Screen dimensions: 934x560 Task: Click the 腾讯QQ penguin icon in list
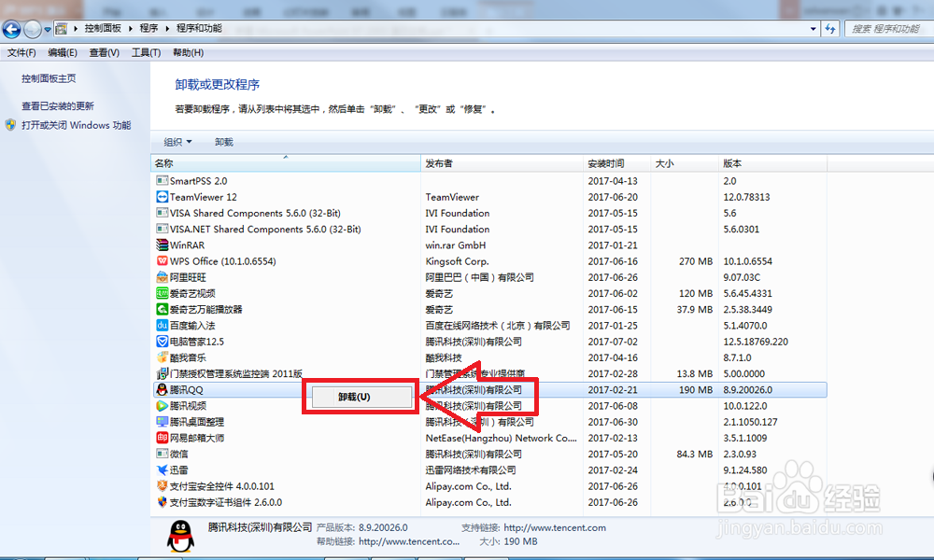tap(162, 390)
